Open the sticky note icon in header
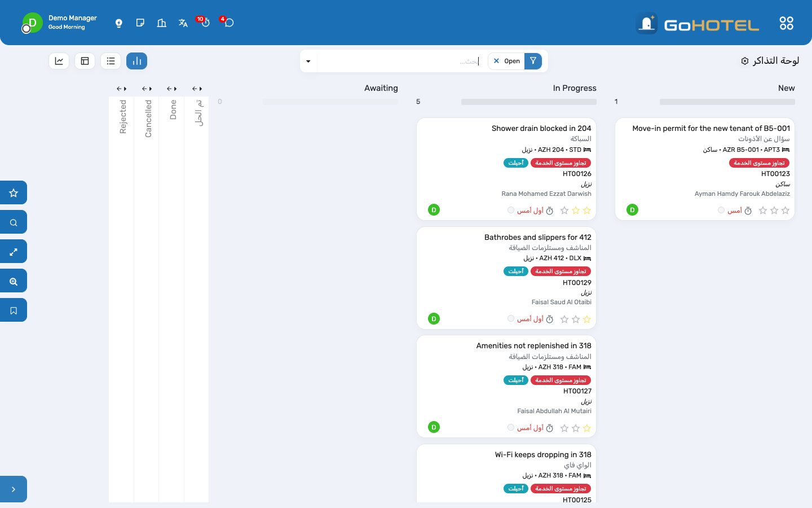The image size is (812, 508). pyautogui.click(x=140, y=23)
